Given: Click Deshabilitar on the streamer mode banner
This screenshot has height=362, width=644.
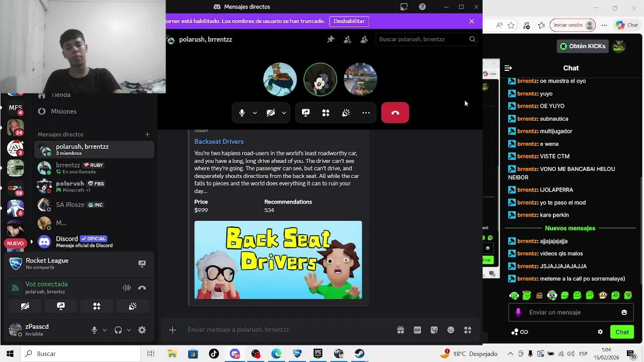Looking at the screenshot, I should tap(349, 21).
